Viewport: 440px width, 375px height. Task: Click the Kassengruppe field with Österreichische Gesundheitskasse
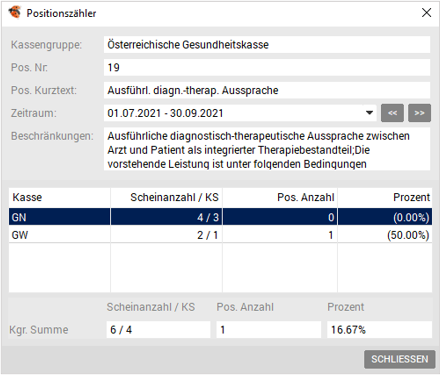(267, 45)
